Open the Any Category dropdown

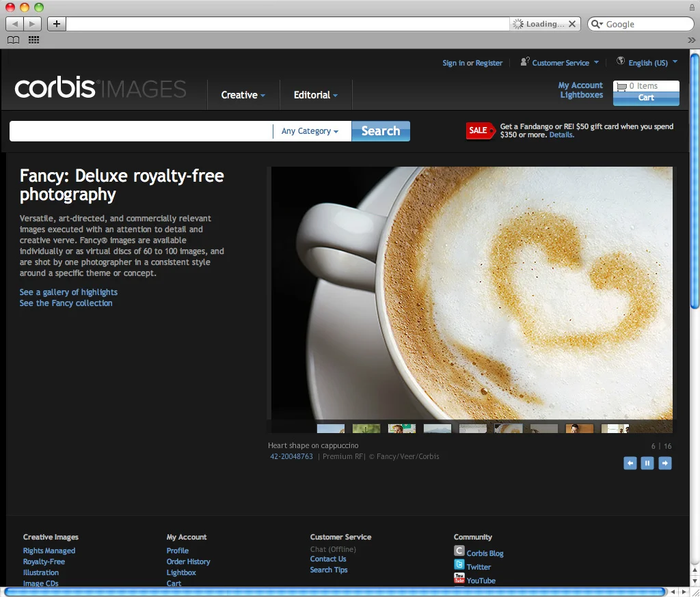[310, 131]
